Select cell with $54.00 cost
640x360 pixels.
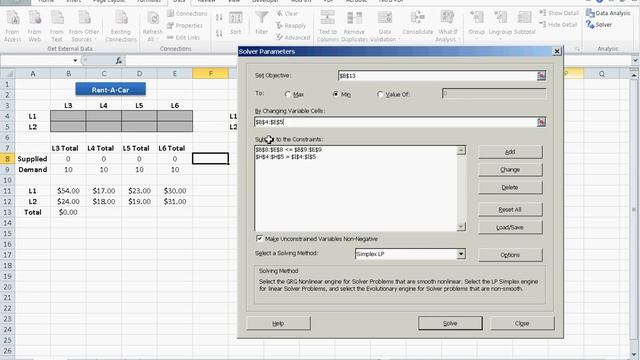click(68, 191)
